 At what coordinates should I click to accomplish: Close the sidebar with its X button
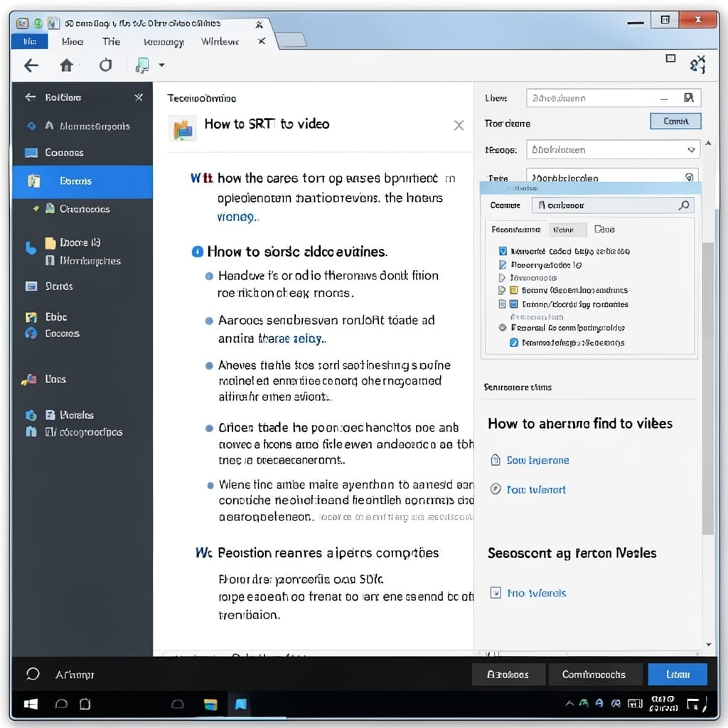pos(139,97)
